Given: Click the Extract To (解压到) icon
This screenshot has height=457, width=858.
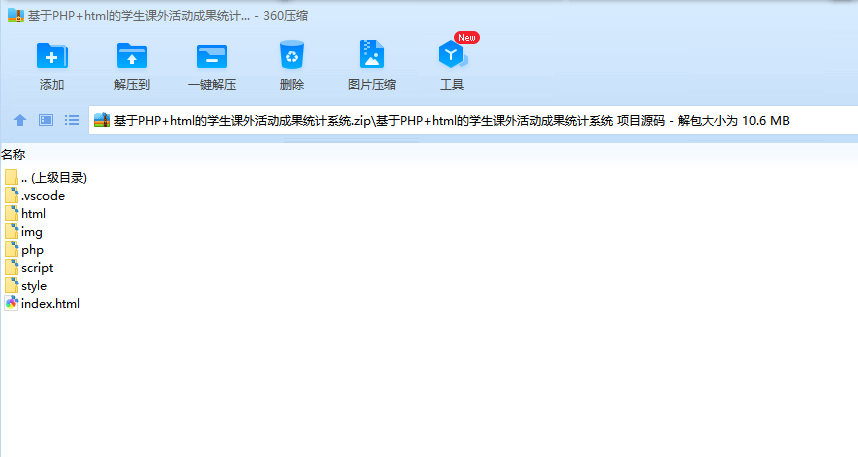Looking at the screenshot, I should pos(132,55).
